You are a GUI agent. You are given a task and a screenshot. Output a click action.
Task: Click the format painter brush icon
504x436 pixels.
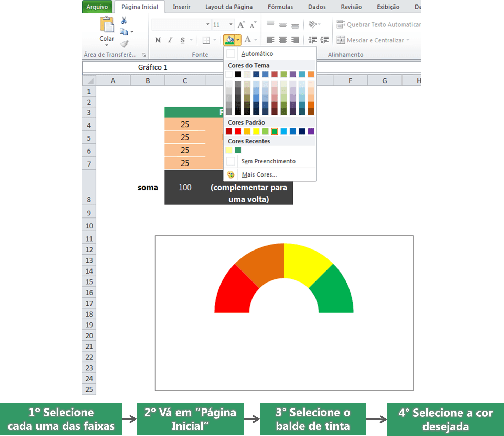pyautogui.click(x=124, y=43)
